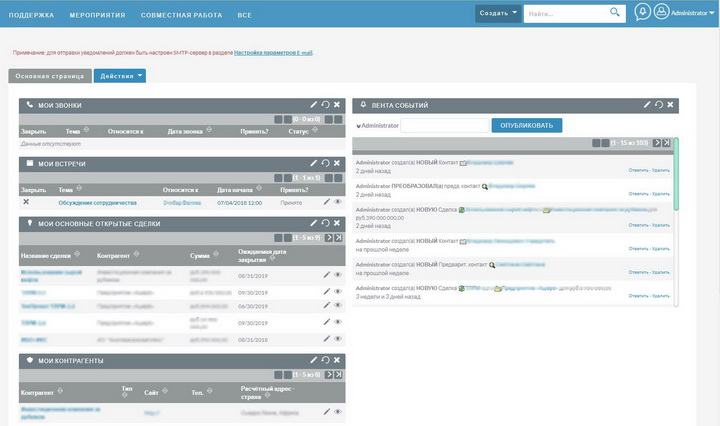The height and width of the screenshot is (426, 720).
Task: Open the Administrator user avatar icon
Action: point(661,12)
